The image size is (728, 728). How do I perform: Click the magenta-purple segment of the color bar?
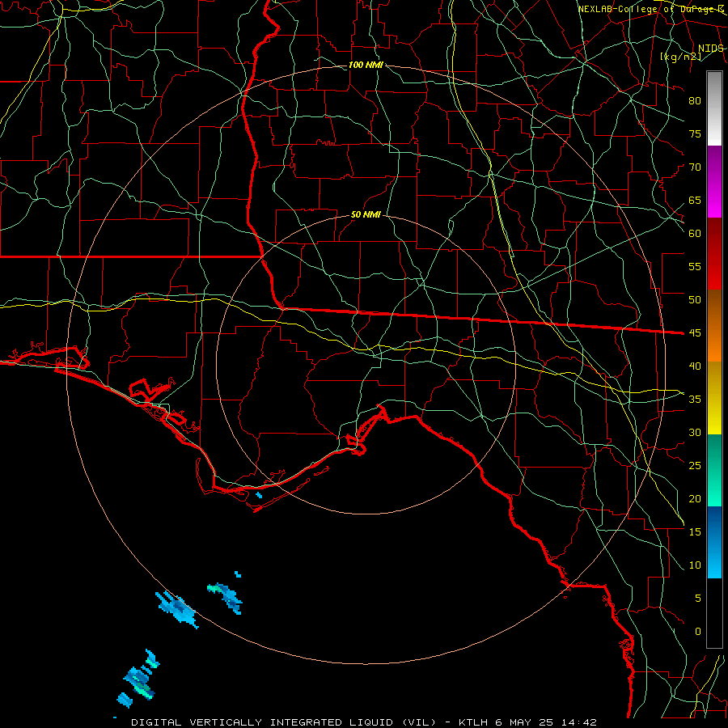(x=714, y=181)
